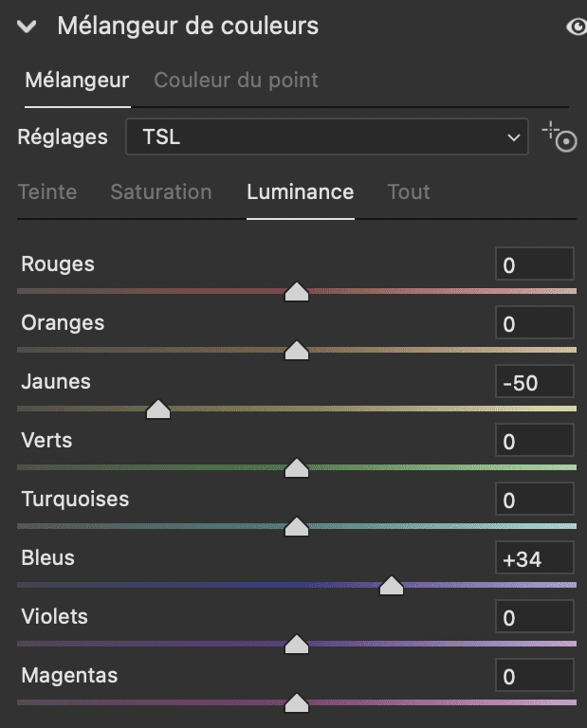Screen dimensions: 587x728
Task: Click the Bleus slider handle at +34
Action: pos(391,585)
